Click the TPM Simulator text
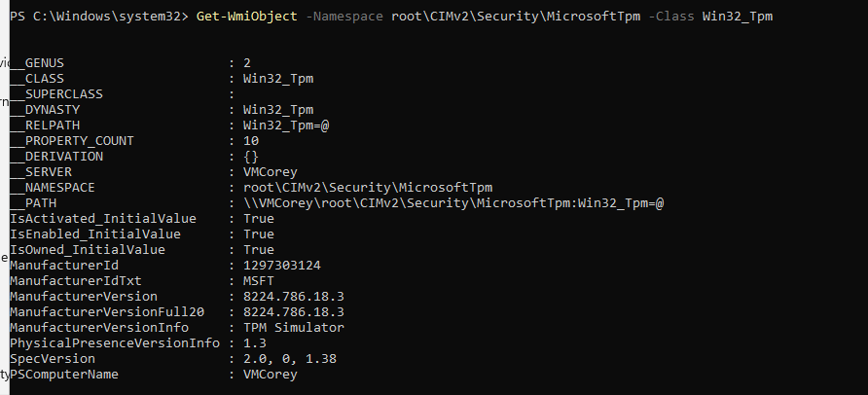 pos(294,328)
